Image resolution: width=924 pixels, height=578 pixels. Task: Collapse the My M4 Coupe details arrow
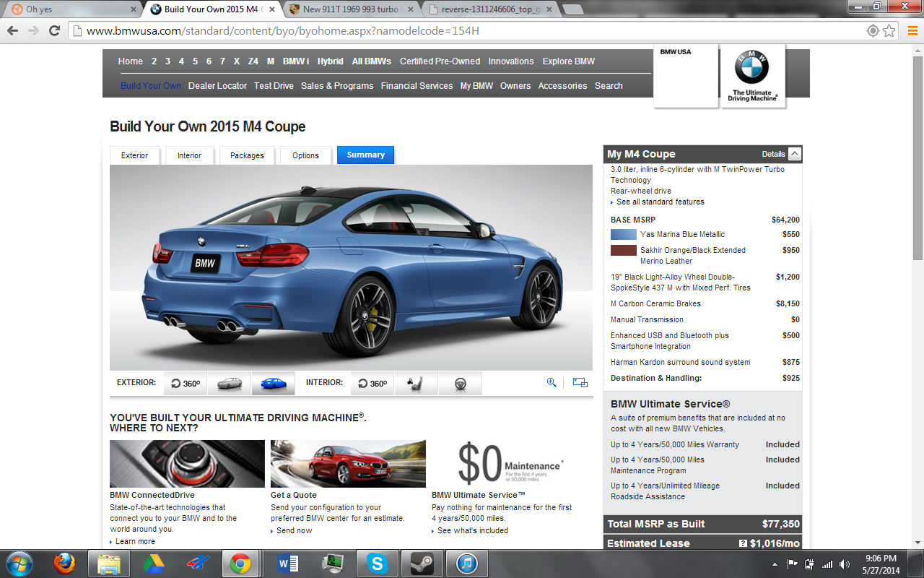point(795,154)
